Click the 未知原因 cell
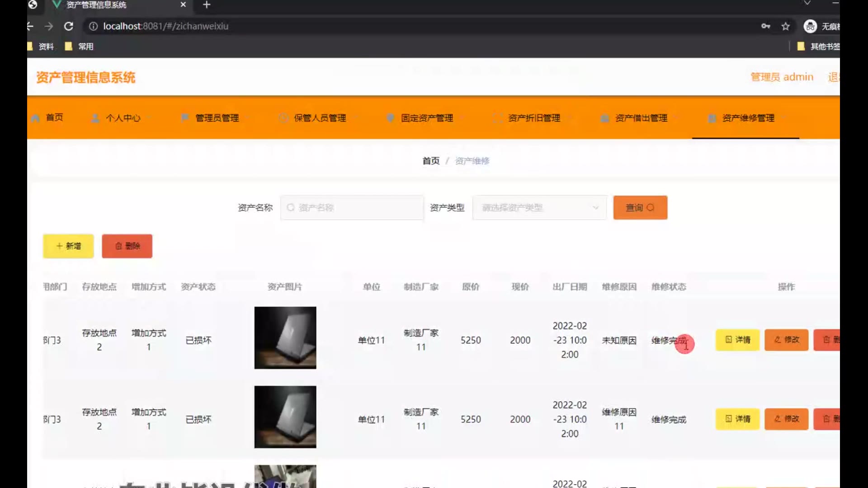Image resolution: width=868 pixels, height=488 pixels. [x=619, y=340]
